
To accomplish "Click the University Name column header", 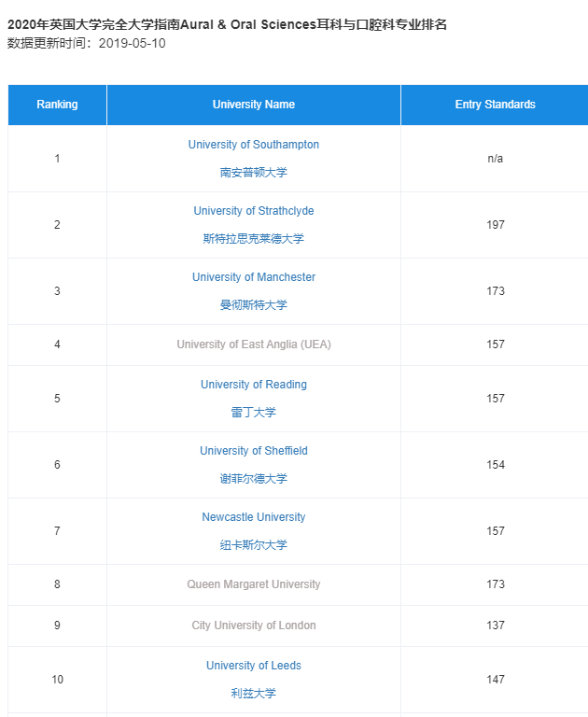I will (x=254, y=105).
